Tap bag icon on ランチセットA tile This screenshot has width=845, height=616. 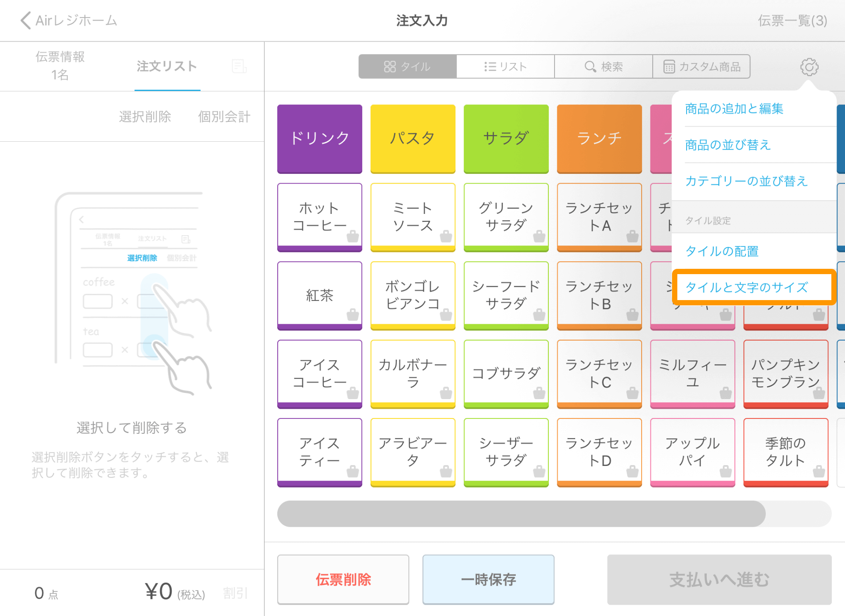[632, 236]
